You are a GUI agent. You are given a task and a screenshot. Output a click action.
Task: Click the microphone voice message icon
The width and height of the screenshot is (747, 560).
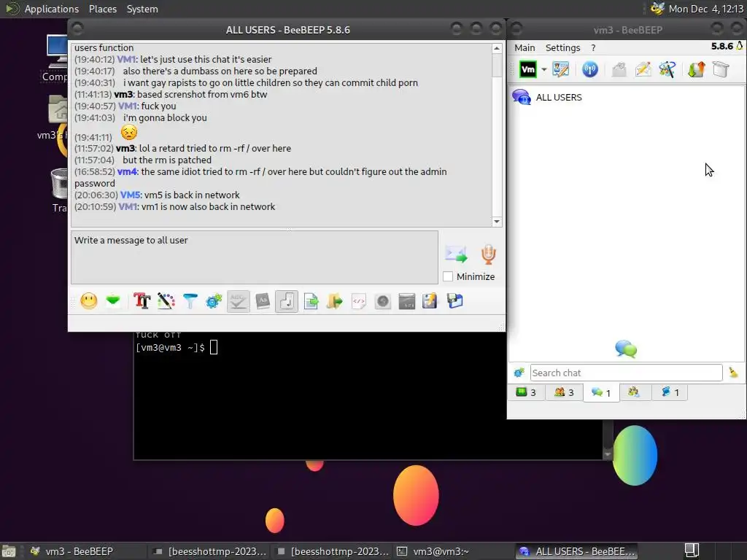pyautogui.click(x=488, y=254)
